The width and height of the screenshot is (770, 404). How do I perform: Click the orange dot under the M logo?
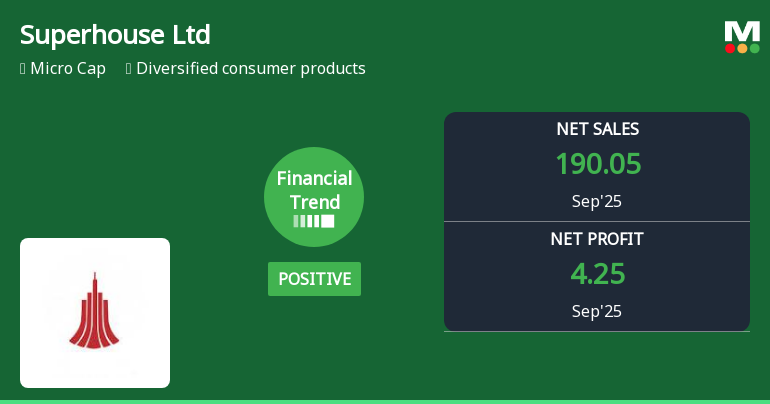pyautogui.click(x=742, y=48)
